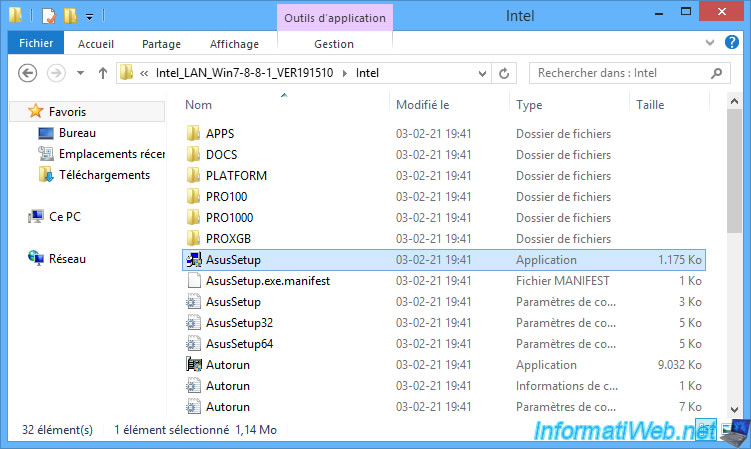This screenshot has width=751, height=449.
Task: Click the 7 Ko Autorun settings icon
Action: tap(193, 407)
